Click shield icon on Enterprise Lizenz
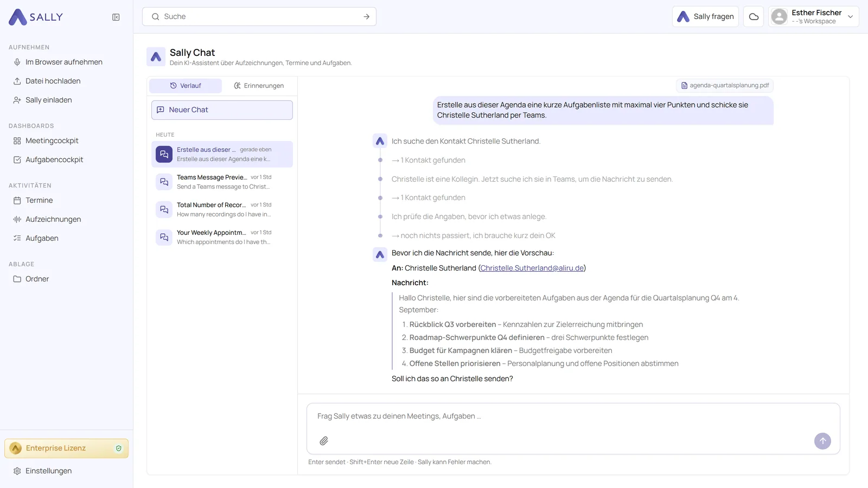The image size is (868, 488). (x=119, y=448)
